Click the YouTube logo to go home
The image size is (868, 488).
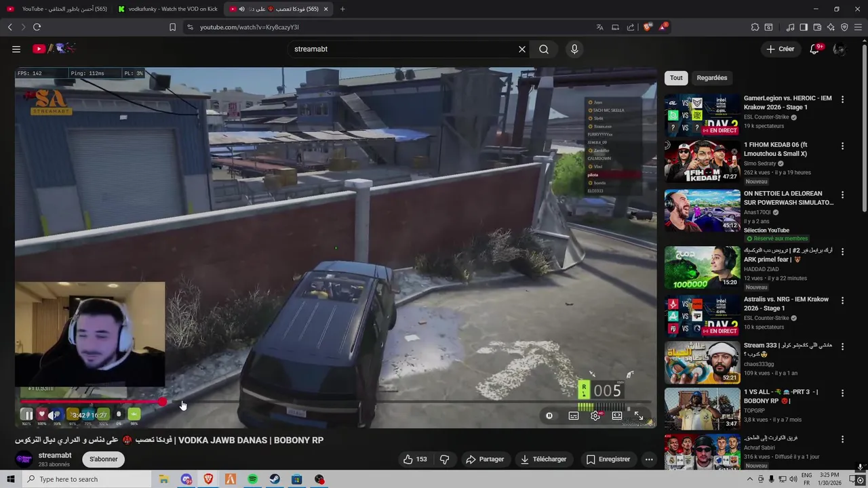[x=54, y=49]
